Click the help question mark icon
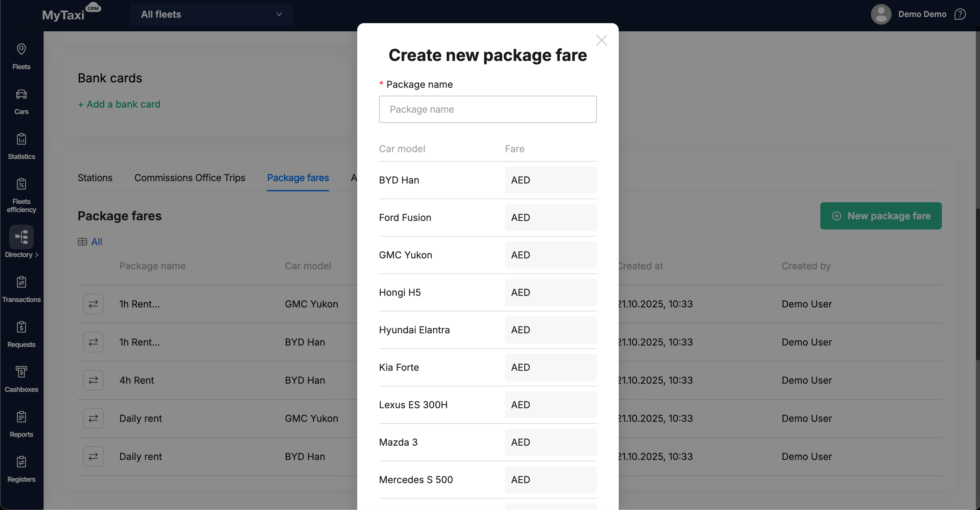This screenshot has width=980, height=510. [x=960, y=14]
